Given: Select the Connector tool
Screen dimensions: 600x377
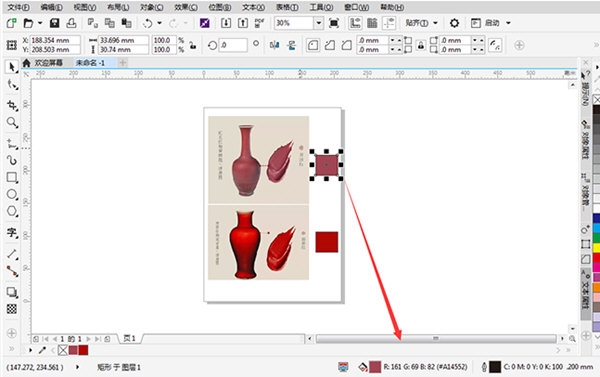Looking at the screenshot, I should pyautogui.click(x=12, y=271).
